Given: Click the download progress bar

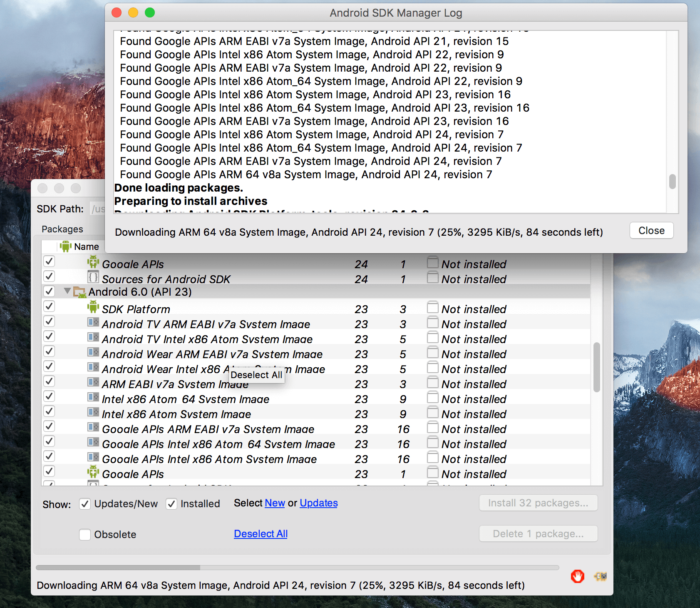Looking at the screenshot, I should (x=297, y=568).
